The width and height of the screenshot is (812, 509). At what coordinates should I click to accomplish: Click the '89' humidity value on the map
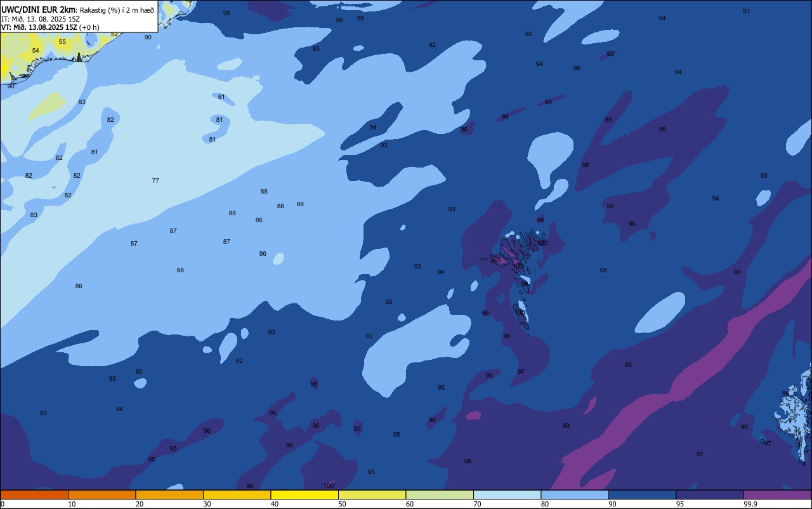(x=300, y=204)
